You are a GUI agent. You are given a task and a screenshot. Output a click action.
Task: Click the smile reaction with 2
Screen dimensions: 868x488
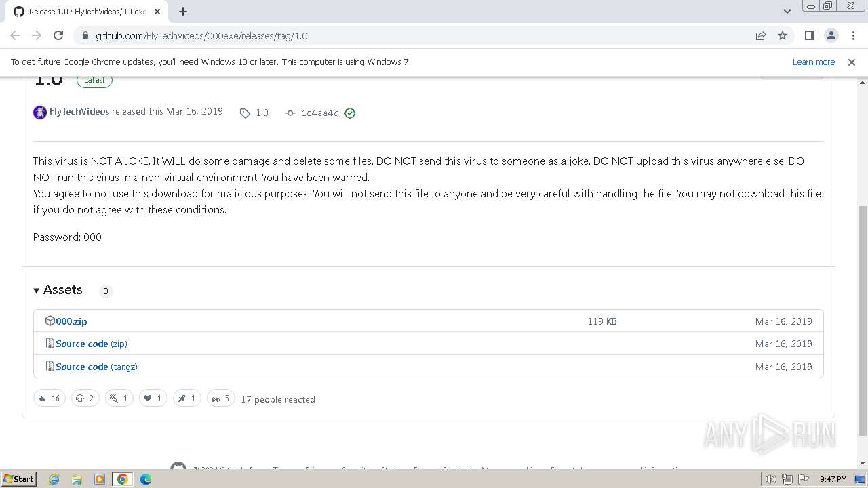[85, 399]
